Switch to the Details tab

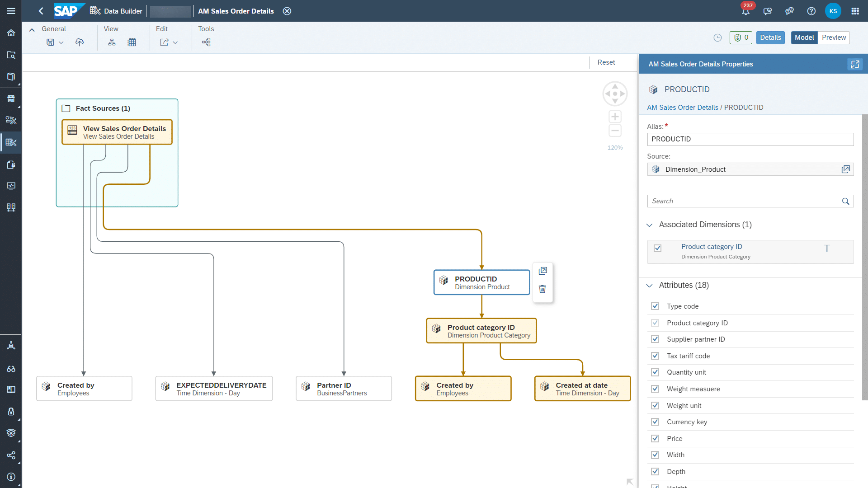(x=770, y=38)
